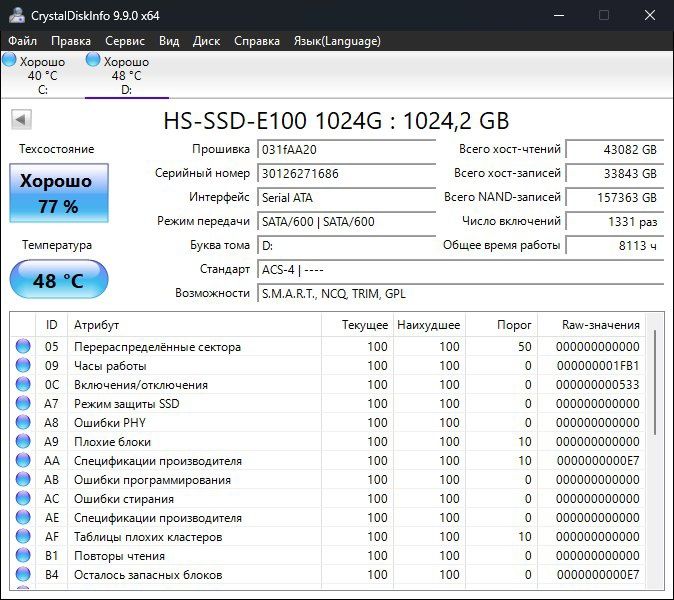Click status circle for attribute AF
Image resolution: width=674 pixels, height=600 pixels.
click(23, 536)
